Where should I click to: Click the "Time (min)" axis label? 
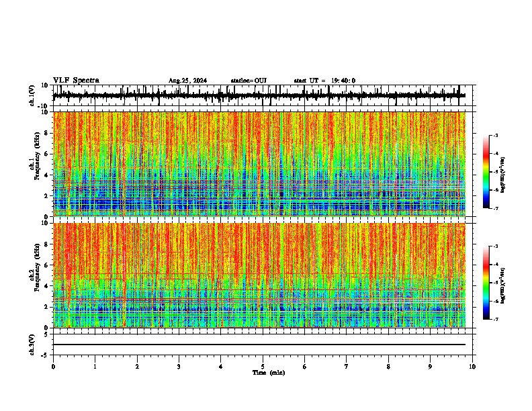(269, 373)
